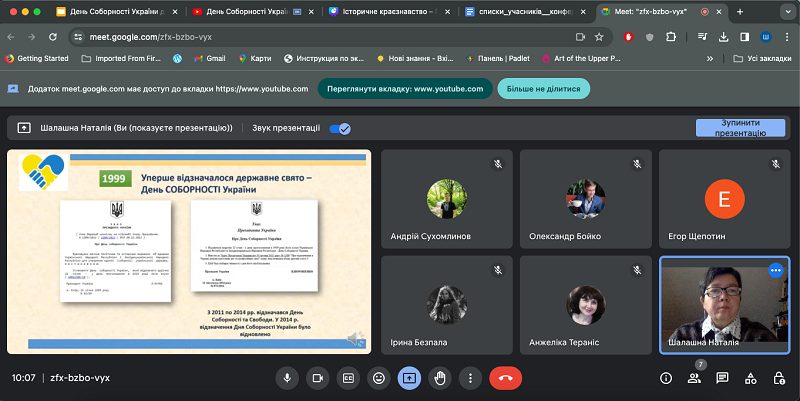Turn off camera in Meet controls

coord(318,378)
